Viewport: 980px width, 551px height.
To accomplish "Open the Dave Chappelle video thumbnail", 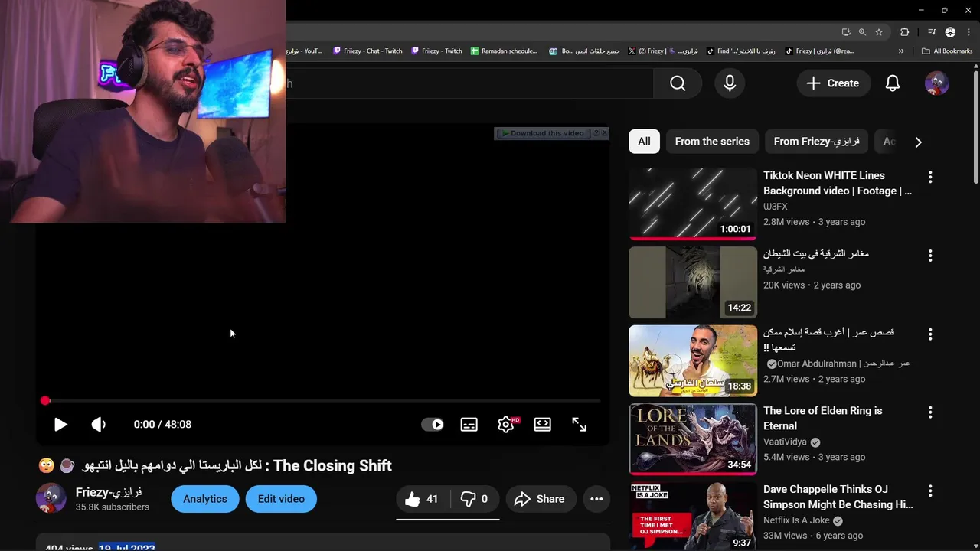I will [693, 517].
